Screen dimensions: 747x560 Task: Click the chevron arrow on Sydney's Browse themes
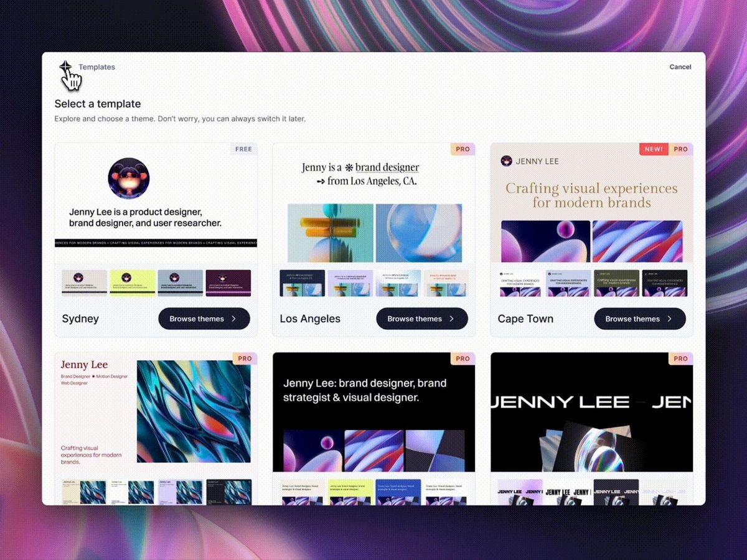click(233, 319)
